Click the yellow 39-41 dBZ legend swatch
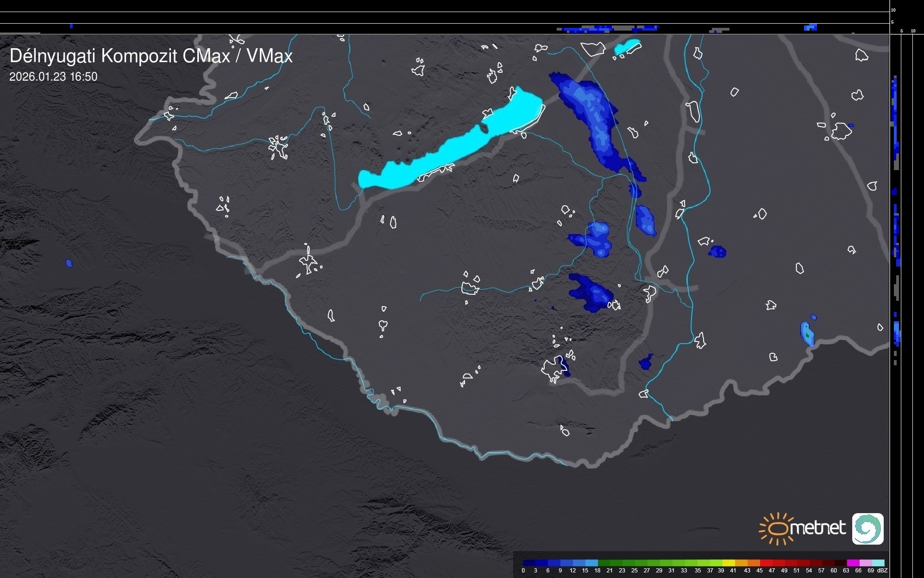The width and height of the screenshot is (924, 578). [729, 563]
